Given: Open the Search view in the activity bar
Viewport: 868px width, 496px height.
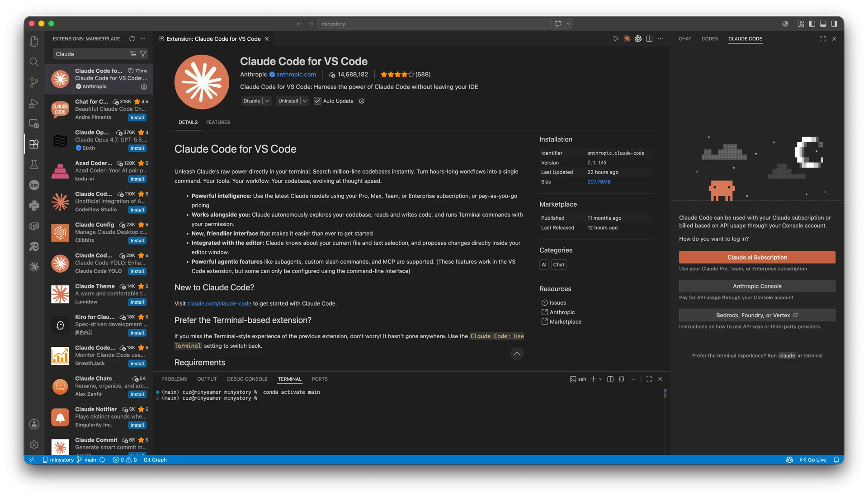Looking at the screenshot, I should click(x=34, y=61).
